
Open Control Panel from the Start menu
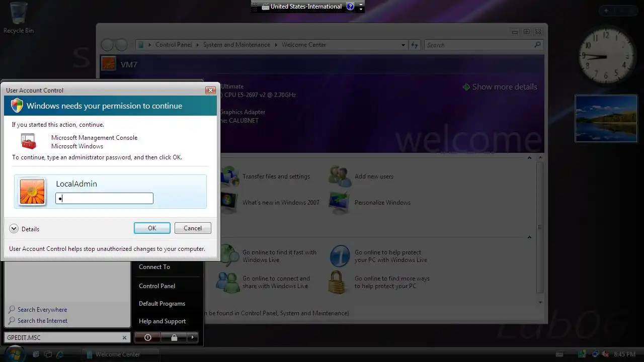point(157,286)
